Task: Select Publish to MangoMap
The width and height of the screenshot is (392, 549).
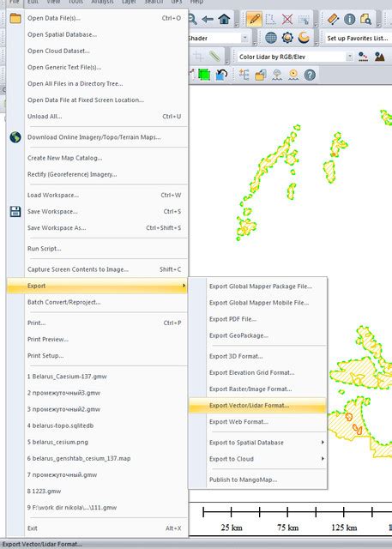Action: click(258, 480)
